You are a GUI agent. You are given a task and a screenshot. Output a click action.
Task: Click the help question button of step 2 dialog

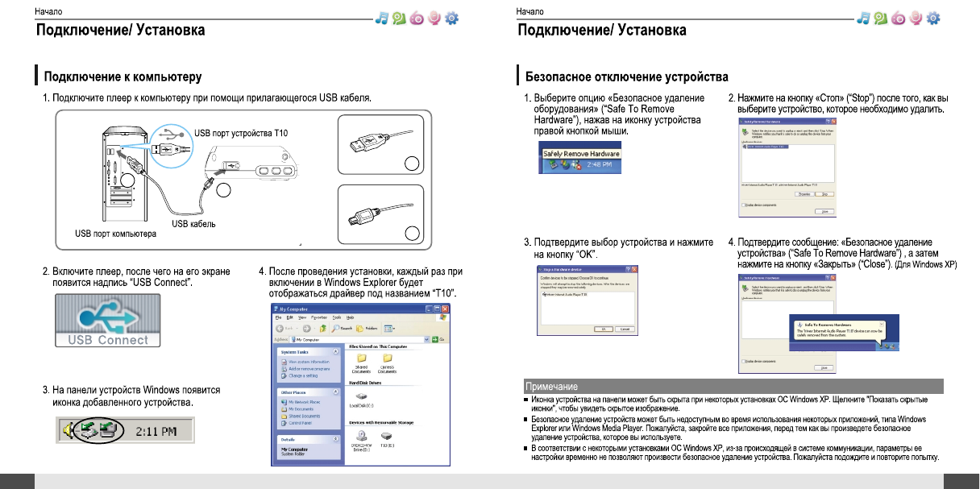828,122
